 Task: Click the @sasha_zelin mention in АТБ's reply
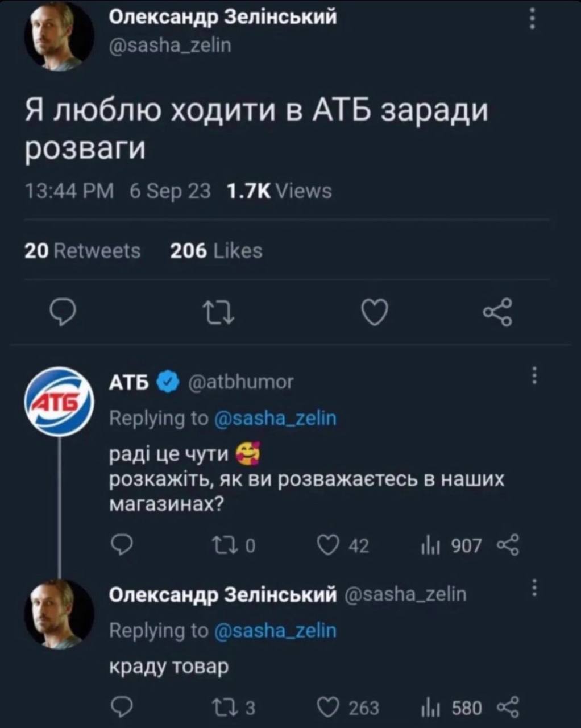[276, 419]
